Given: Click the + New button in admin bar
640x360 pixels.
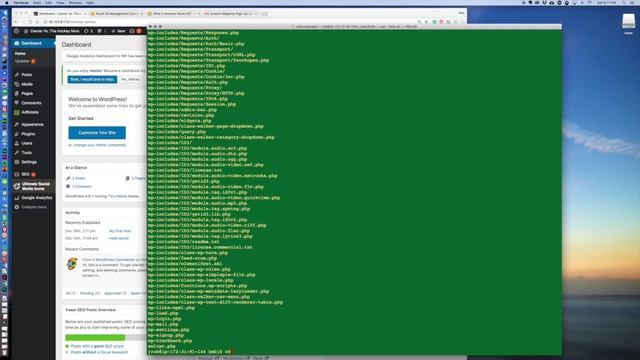Looking at the screenshot, I should tap(118, 31).
